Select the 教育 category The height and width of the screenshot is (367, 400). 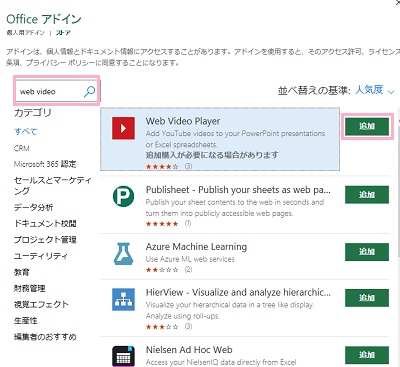point(22,272)
